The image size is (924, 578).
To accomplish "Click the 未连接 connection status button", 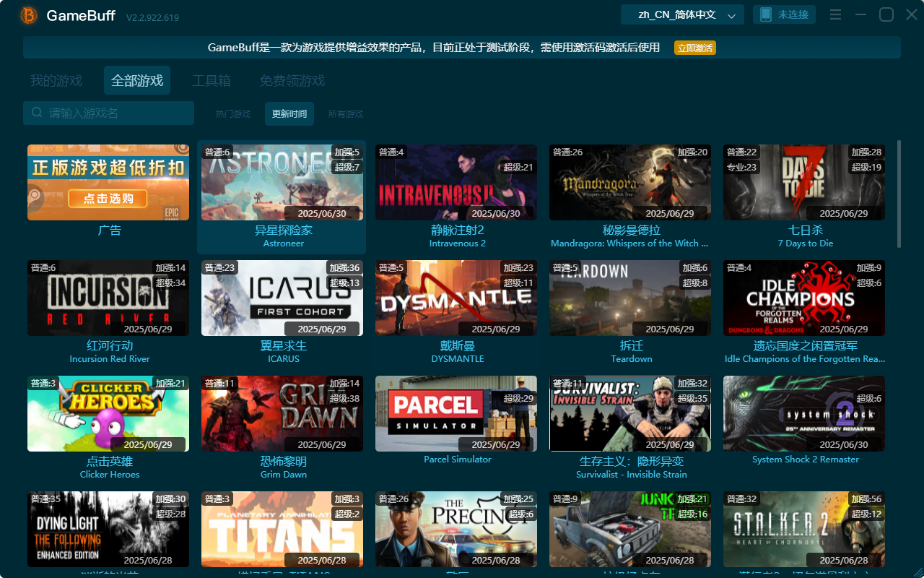I will (785, 14).
